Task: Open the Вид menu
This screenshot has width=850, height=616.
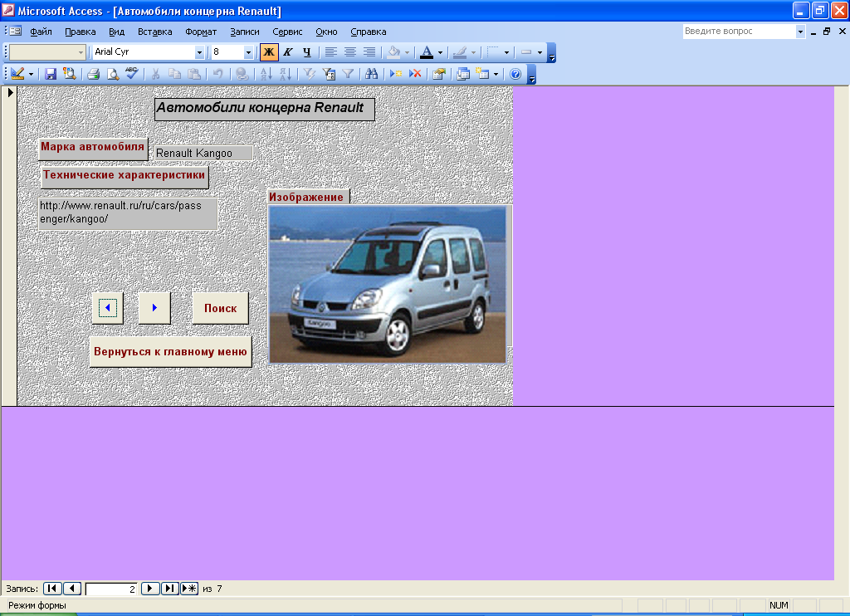Action: coord(116,32)
